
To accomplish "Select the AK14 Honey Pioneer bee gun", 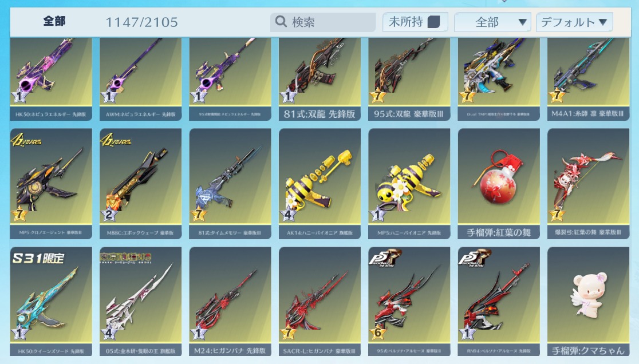I will [319, 184].
